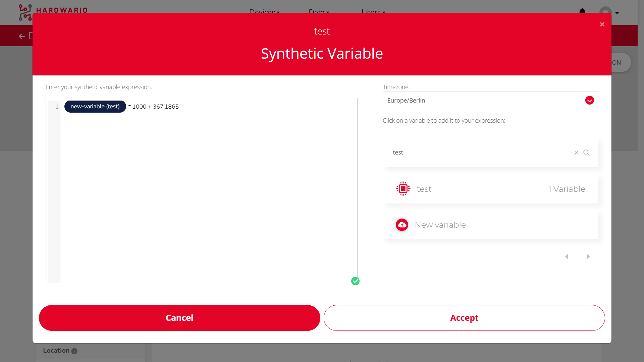This screenshot has height=362, width=644.
Task: Go to next page of variables
Action: pos(588,256)
